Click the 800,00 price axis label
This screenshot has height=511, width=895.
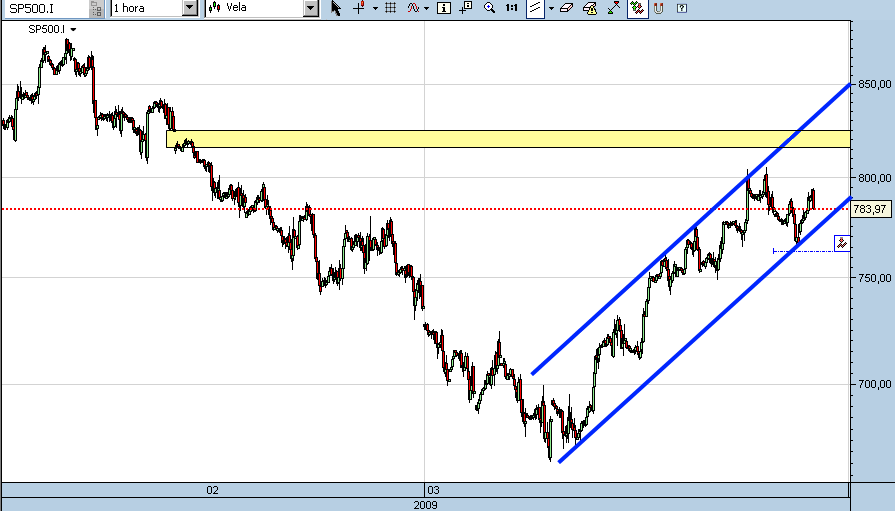pyautogui.click(x=874, y=178)
